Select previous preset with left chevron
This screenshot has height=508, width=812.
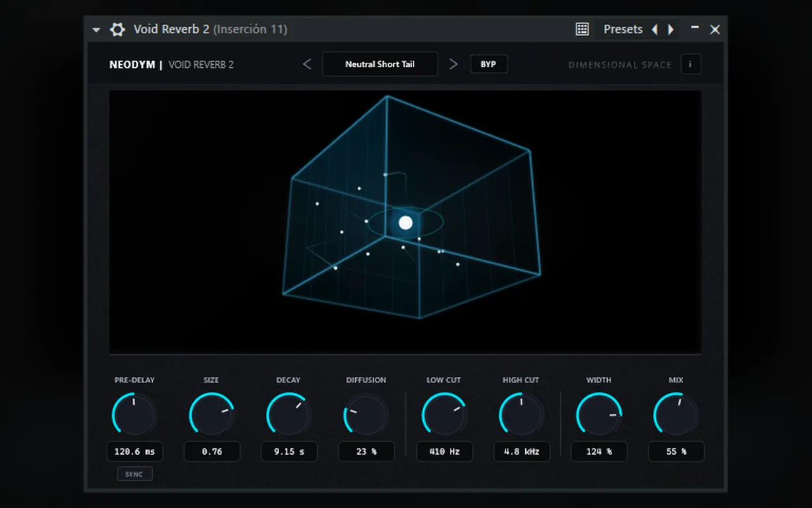[x=307, y=64]
